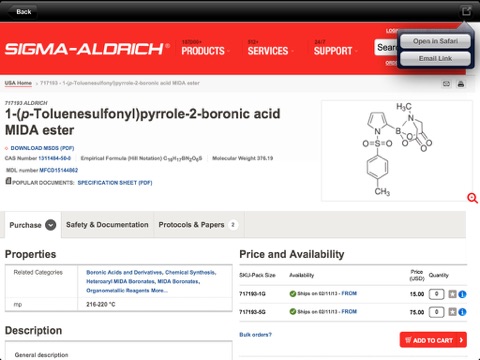This screenshot has height=360, width=480.
Task: Click SKU text 717193-1G
Action: [252, 294]
